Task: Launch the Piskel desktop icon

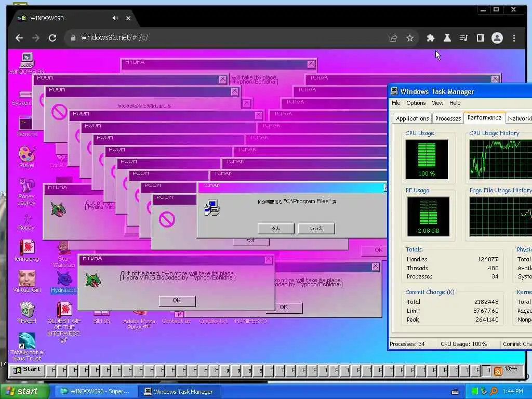Action: 26,157
